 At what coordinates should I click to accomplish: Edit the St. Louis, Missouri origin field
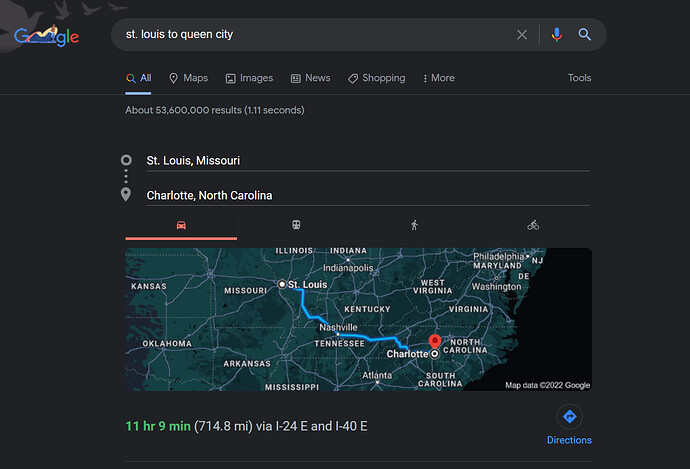click(366, 160)
